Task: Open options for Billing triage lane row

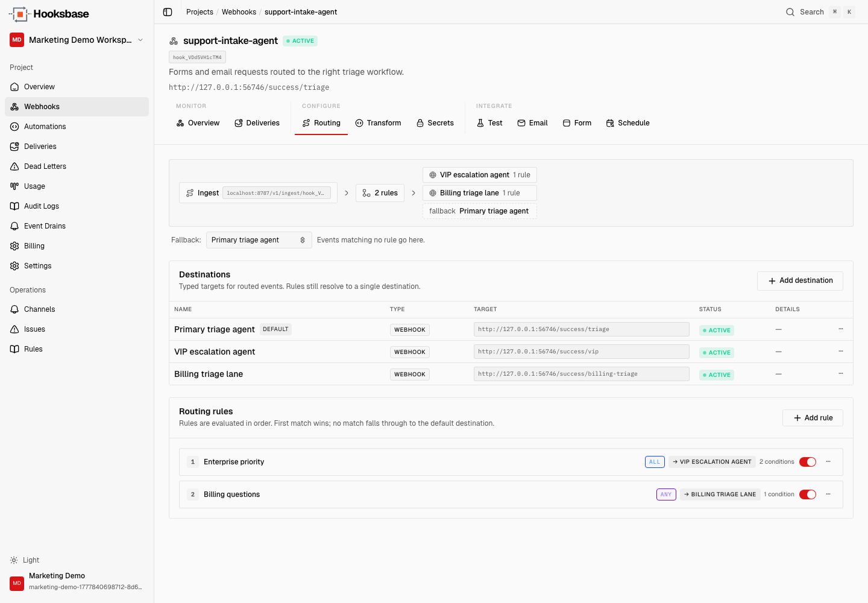Action: click(841, 374)
